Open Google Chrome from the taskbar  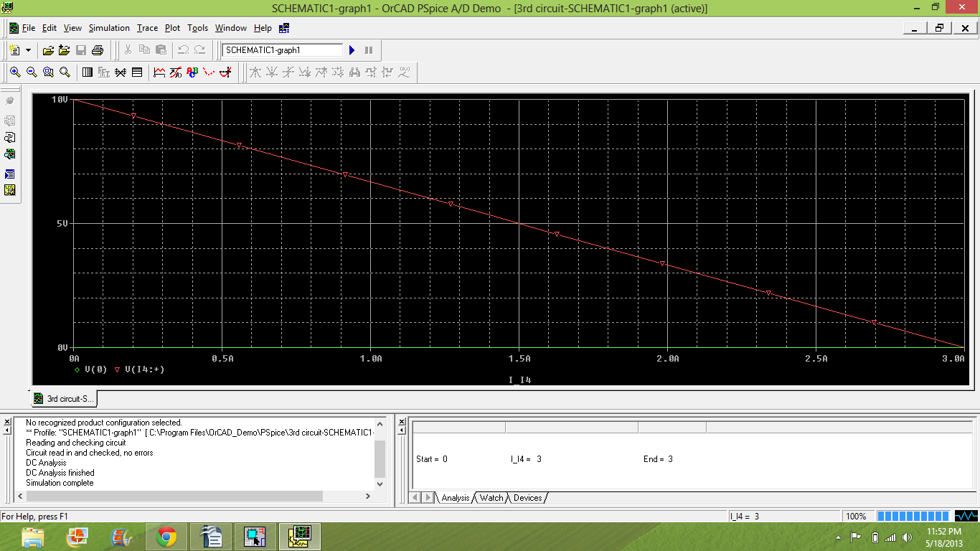[x=165, y=536]
